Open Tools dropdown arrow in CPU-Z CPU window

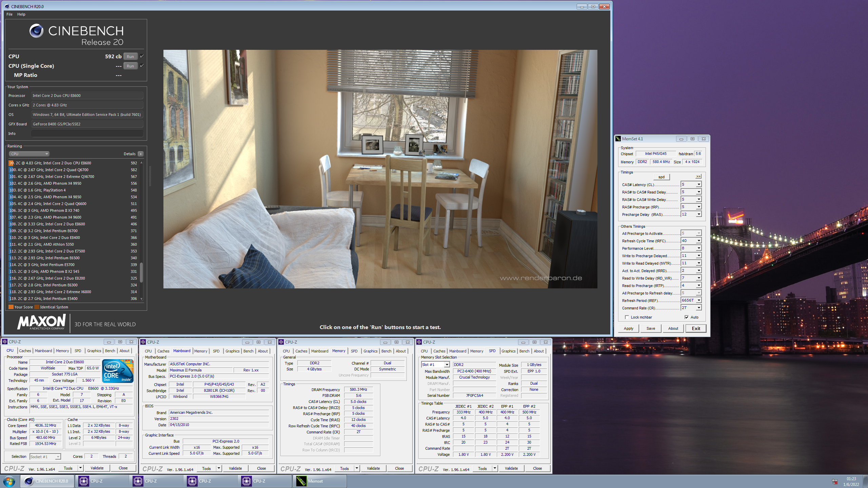click(x=81, y=468)
